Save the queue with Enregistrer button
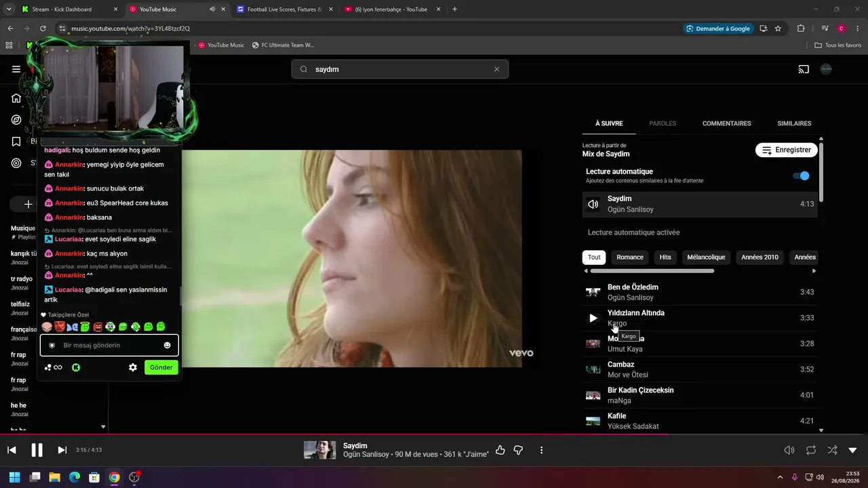868x488 pixels. 786,150
